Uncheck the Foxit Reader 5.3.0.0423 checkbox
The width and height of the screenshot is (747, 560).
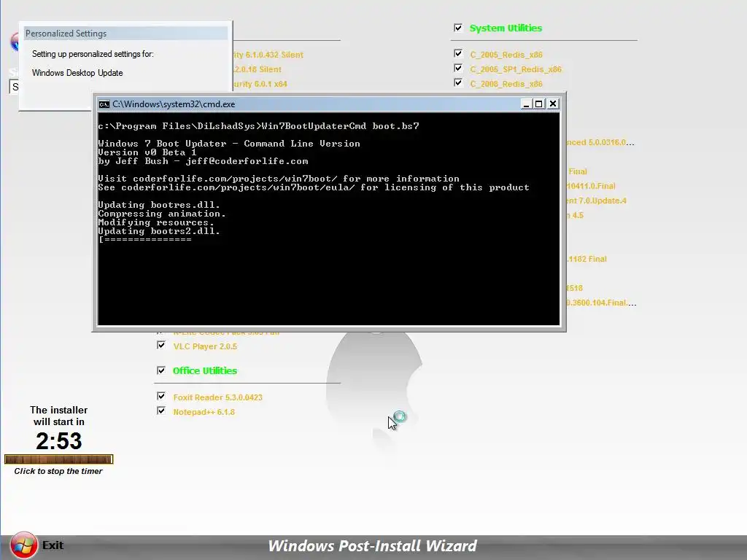tap(161, 396)
